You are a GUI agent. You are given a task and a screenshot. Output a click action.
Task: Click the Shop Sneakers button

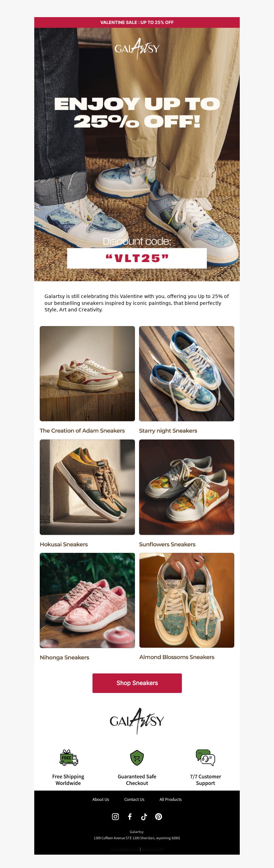(x=137, y=683)
